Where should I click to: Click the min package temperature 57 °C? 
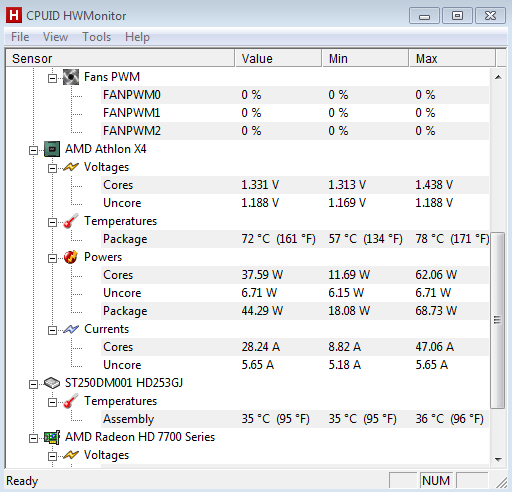(366, 239)
